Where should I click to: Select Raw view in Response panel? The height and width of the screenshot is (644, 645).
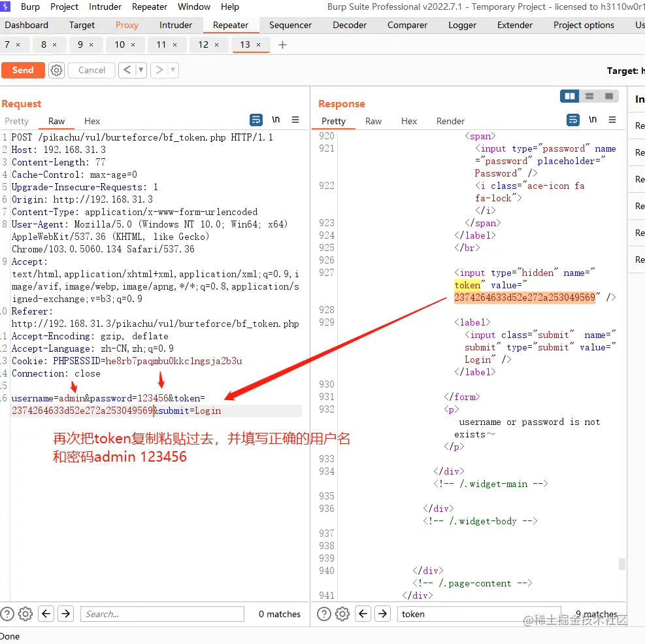(374, 122)
